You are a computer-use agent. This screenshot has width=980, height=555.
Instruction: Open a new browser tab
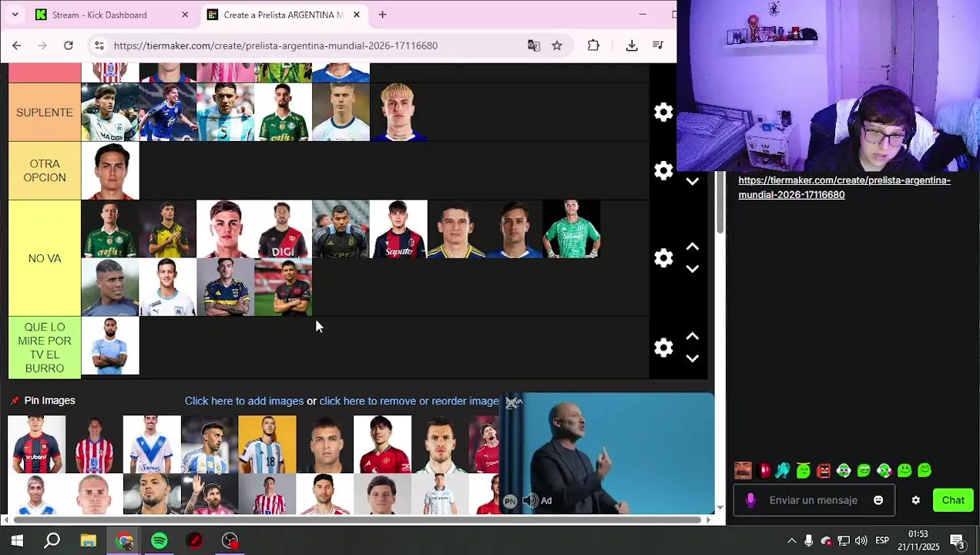point(382,15)
